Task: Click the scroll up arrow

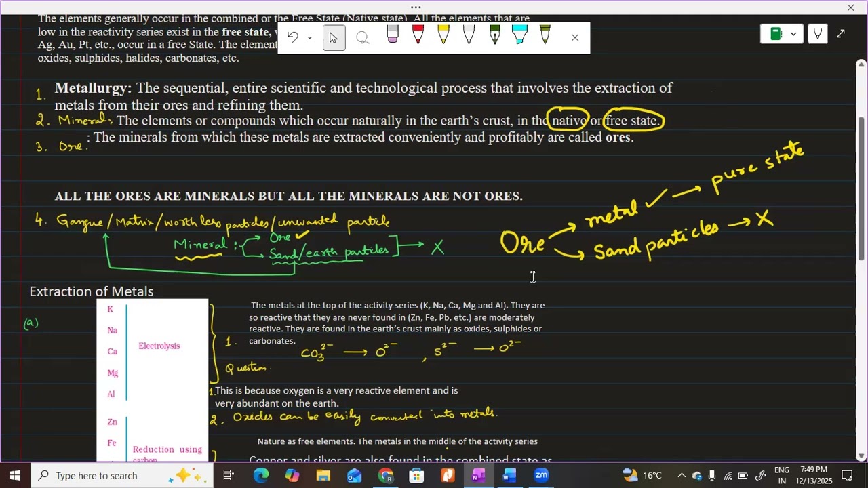Action: pos(861,64)
